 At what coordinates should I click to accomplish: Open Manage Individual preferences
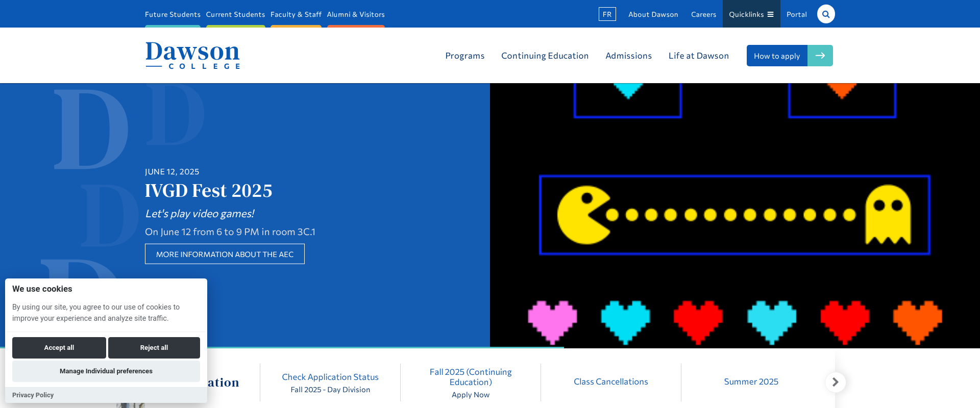point(106,371)
